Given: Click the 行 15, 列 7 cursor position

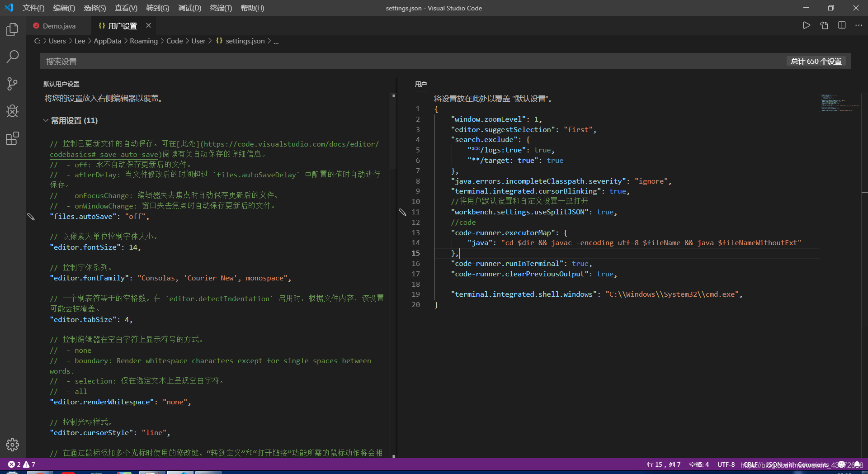Looking at the screenshot, I should pos(663,465).
